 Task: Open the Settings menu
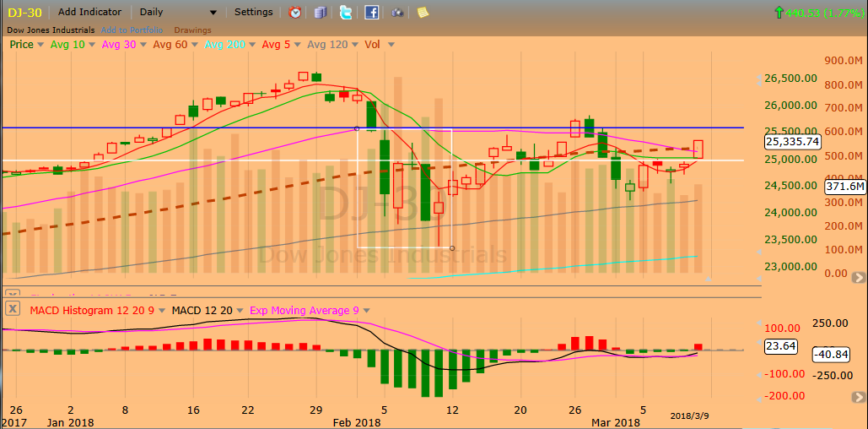pyautogui.click(x=253, y=13)
